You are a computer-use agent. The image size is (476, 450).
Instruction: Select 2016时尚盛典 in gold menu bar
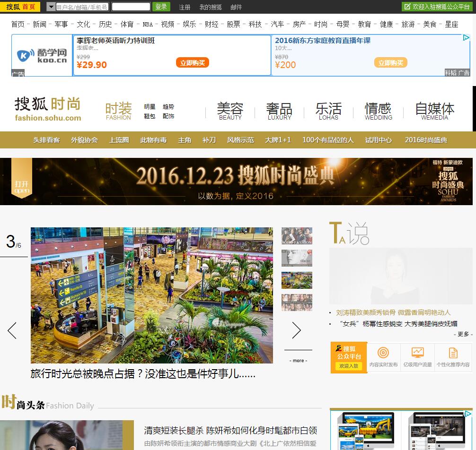[426, 140]
